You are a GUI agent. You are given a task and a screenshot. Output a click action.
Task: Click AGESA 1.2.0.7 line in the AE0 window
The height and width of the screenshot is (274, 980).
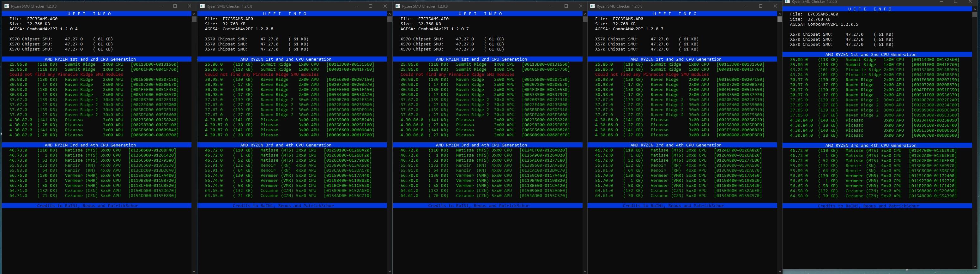tap(434, 29)
